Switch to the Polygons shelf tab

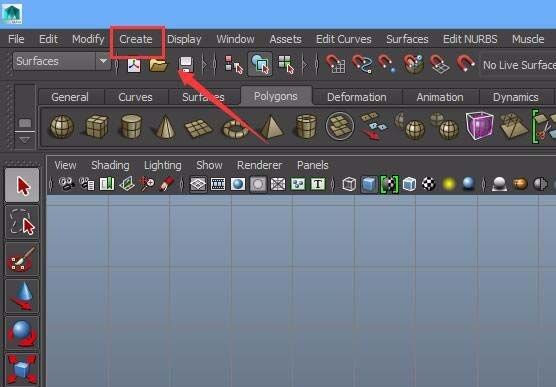[276, 96]
